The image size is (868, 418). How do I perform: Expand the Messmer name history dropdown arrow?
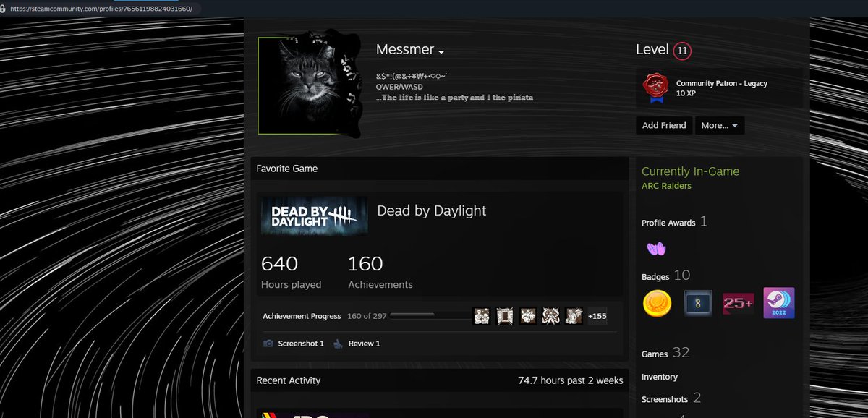pyautogui.click(x=441, y=52)
